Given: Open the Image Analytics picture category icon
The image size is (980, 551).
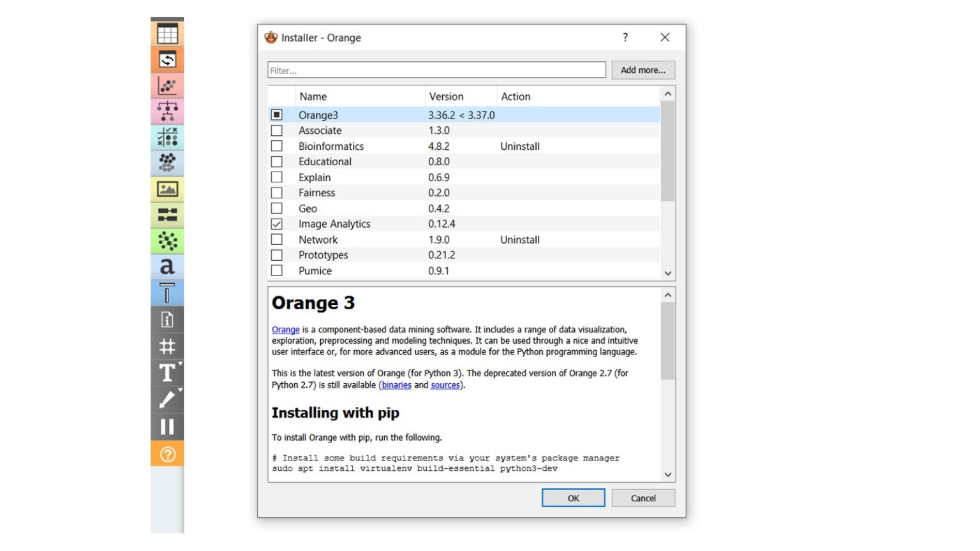Looking at the screenshot, I should [167, 189].
